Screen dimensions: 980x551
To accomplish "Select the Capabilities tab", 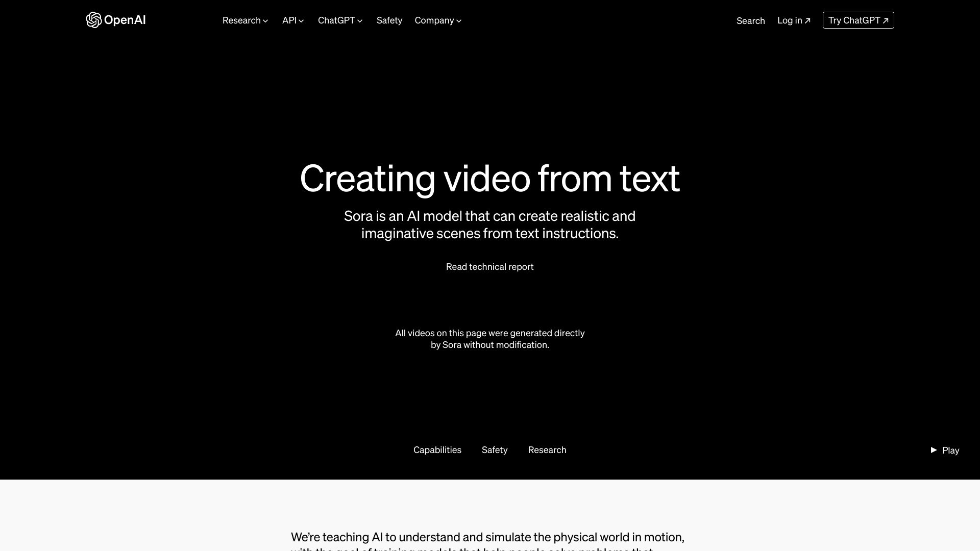I will coord(437,449).
